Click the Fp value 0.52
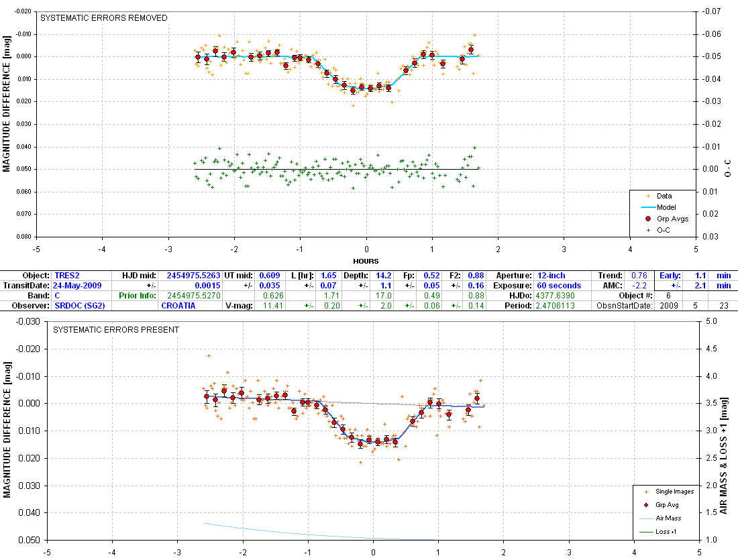The image size is (738, 560). click(x=431, y=276)
